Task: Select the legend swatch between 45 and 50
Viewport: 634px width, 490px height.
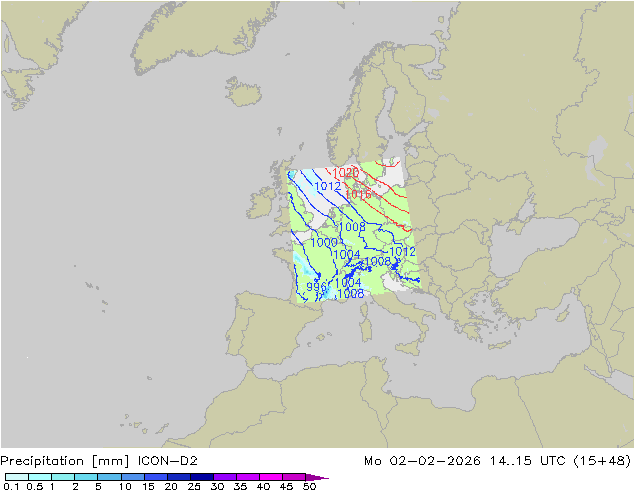Action: (294, 477)
